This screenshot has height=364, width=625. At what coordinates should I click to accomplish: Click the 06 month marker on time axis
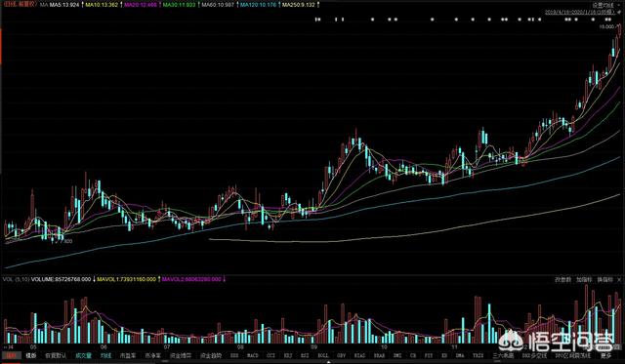pos(104,346)
